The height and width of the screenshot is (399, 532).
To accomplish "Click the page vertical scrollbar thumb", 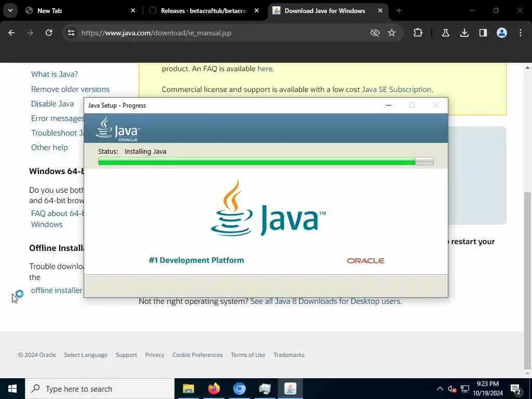I will 527,280.
